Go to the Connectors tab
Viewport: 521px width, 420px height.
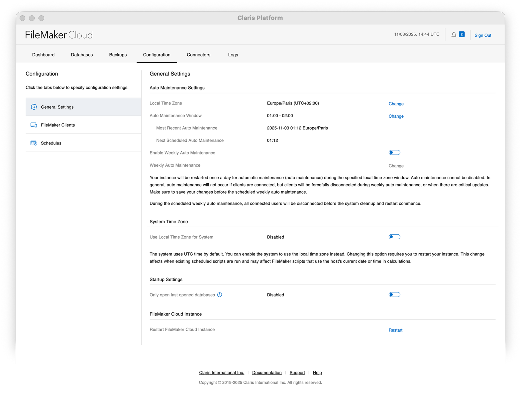(x=198, y=55)
